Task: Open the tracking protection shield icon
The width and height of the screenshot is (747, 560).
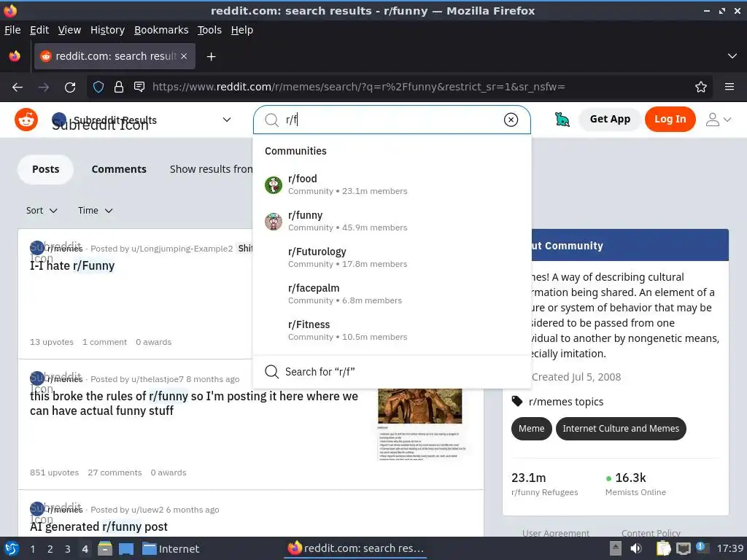Action: 98,87
